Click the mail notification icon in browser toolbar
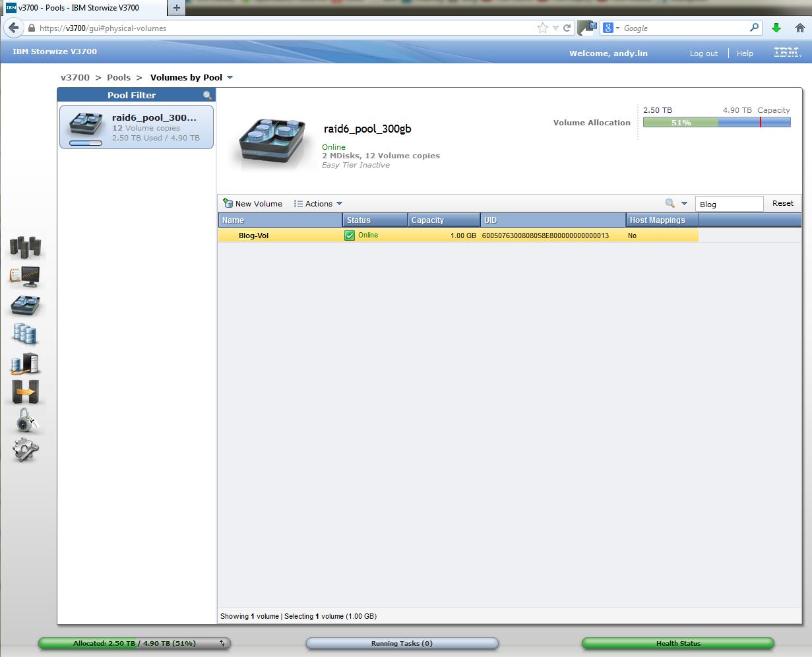 (587, 28)
